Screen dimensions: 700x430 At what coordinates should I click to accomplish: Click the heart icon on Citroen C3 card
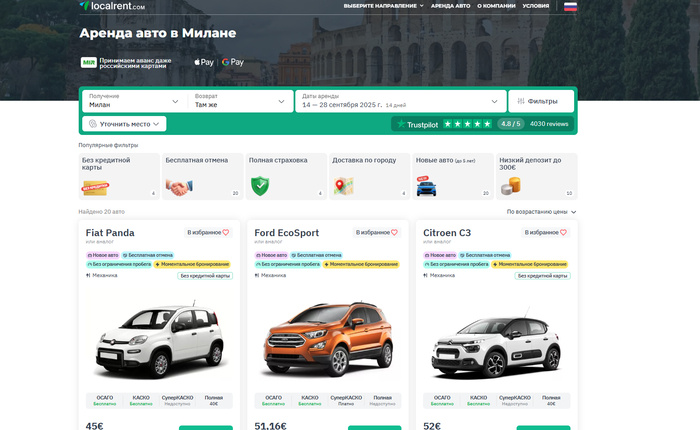coord(563,232)
